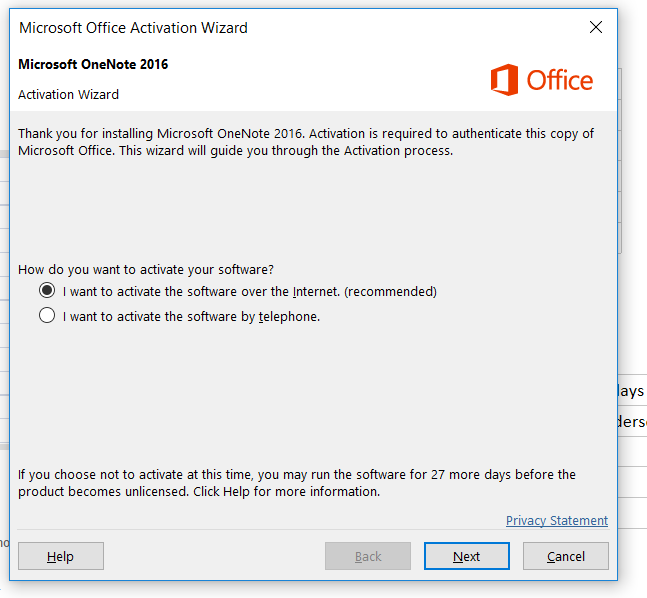Viewport: 647px width, 598px height.
Task: Cancel the activation wizard
Action: click(566, 556)
